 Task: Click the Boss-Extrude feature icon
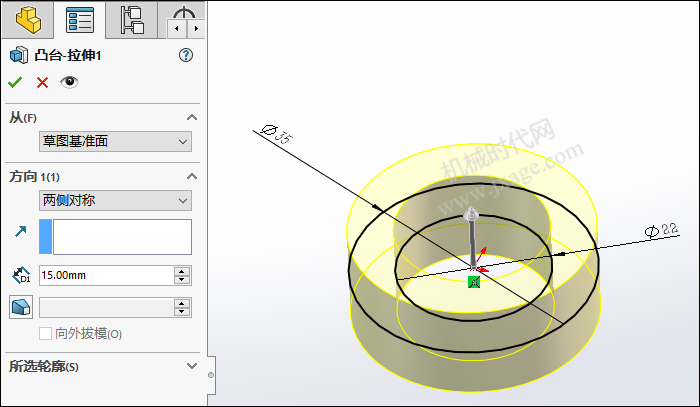pos(19,55)
